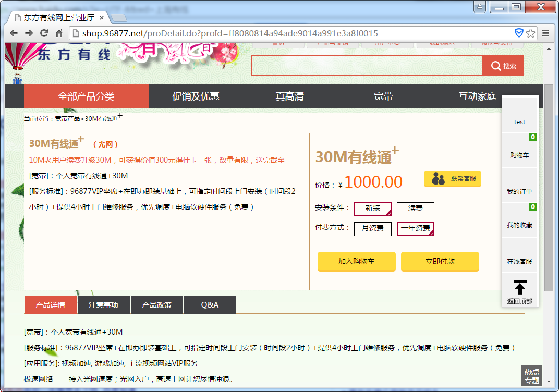Viewport: 559px width, 392px height.
Task: Open 购物车 in the side panel
Action: tap(519, 155)
